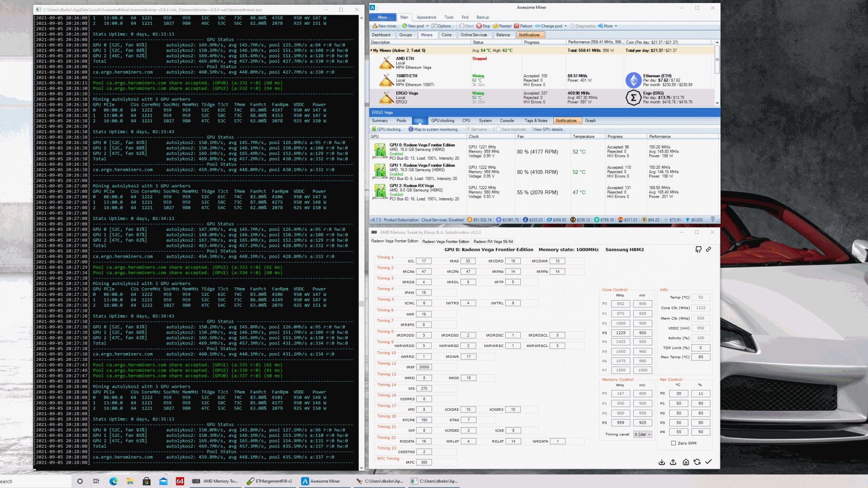Click the home icon in AMD Memory Tweak
This screenshot has width=868, height=488.
tap(686, 462)
